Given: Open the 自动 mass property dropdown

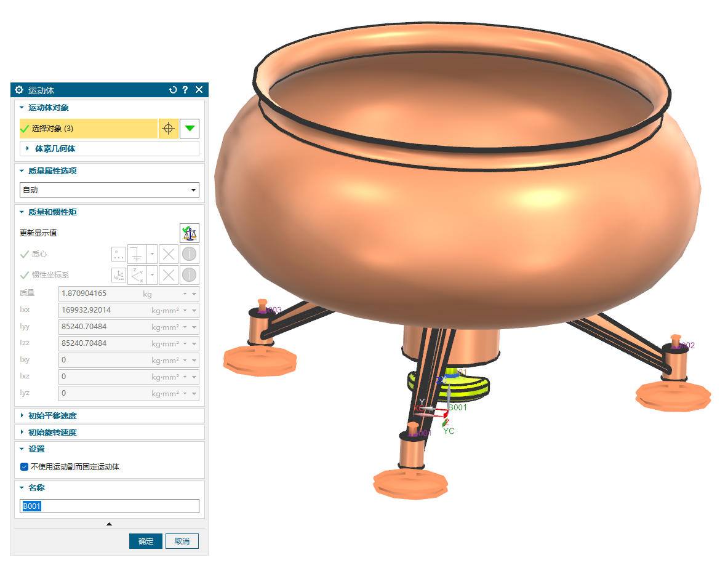Looking at the screenshot, I should 110,190.
